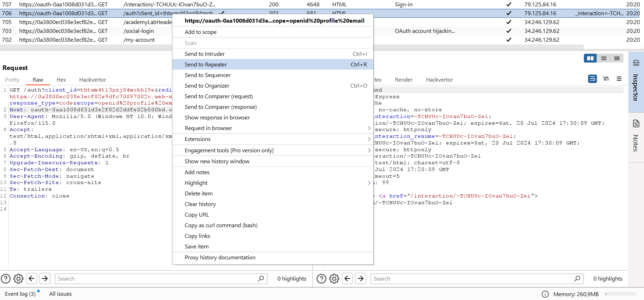Select Delete item menu entry
Viewport: 644px width, 300px height.
tap(272, 194)
